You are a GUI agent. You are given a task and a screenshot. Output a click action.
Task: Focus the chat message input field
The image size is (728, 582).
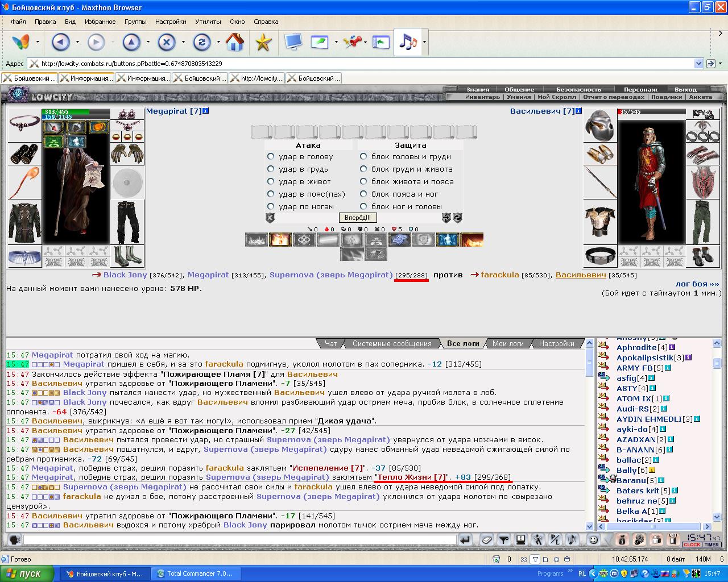[240, 539]
